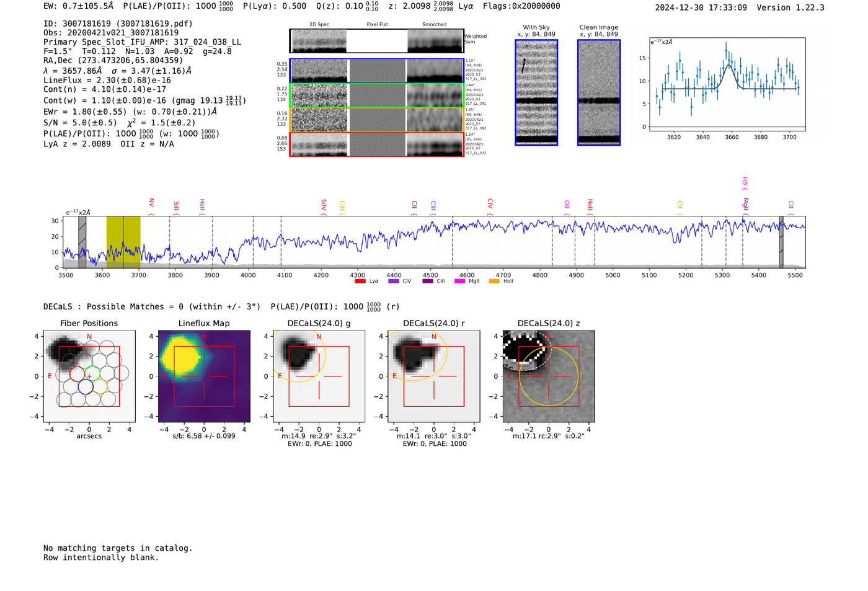Click the 'λ = 3657.86Å' line

tap(118, 71)
